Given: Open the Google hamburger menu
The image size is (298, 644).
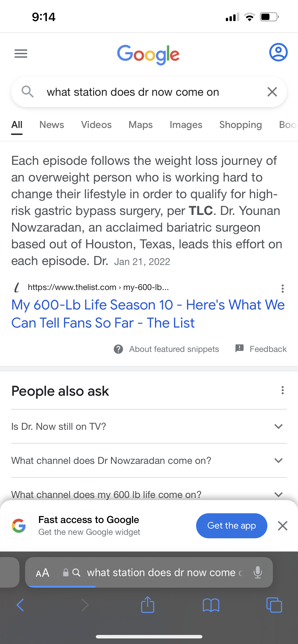Looking at the screenshot, I should click(21, 54).
